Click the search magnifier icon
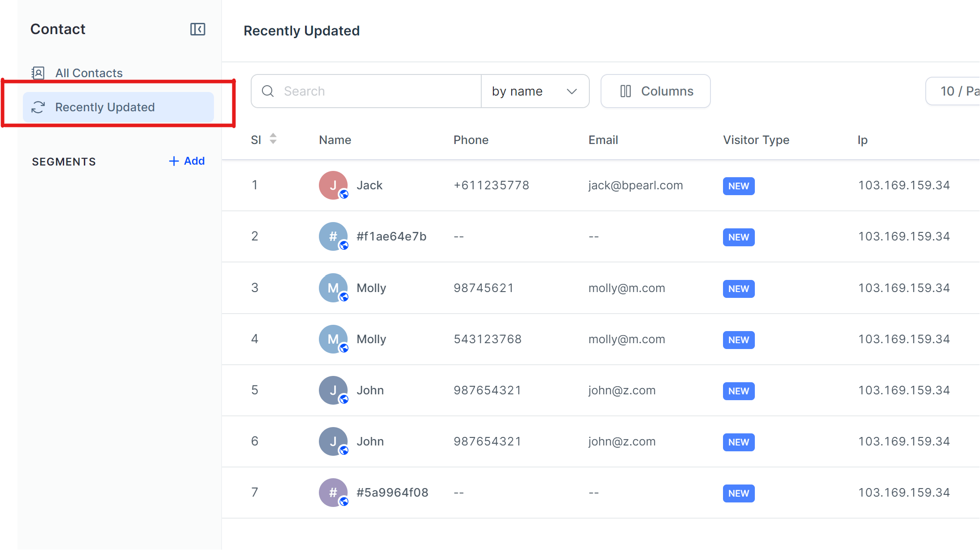This screenshot has height=550, width=980. (268, 91)
